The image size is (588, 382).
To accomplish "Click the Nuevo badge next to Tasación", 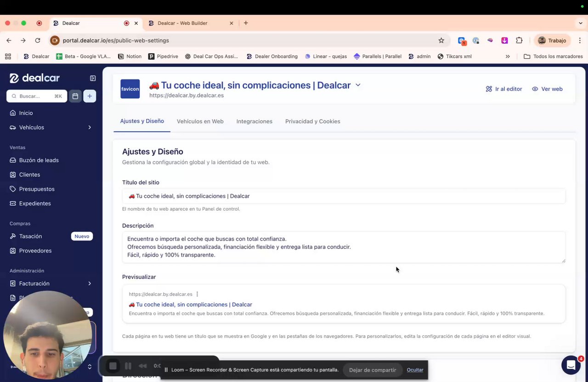I will [82, 236].
